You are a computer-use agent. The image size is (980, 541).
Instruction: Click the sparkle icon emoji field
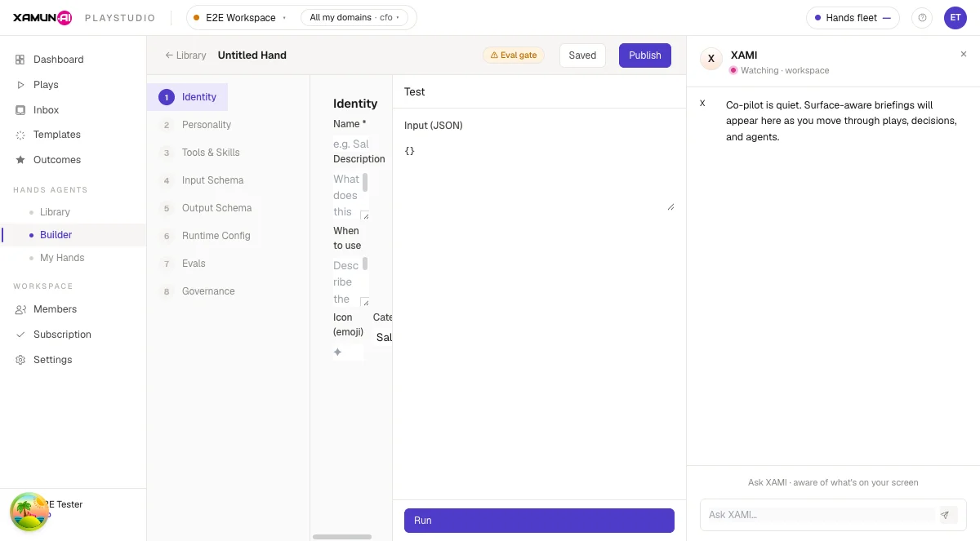(x=349, y=353)
